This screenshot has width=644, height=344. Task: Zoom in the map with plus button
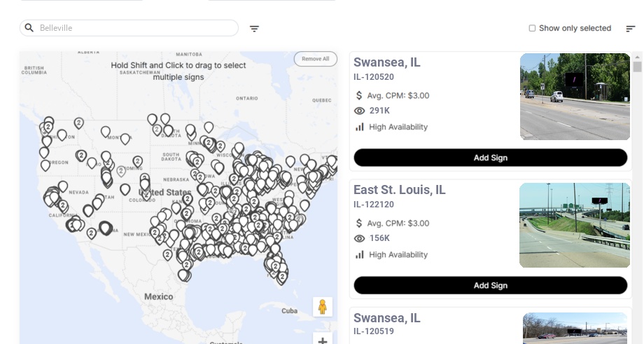click(x=323, y=340)
